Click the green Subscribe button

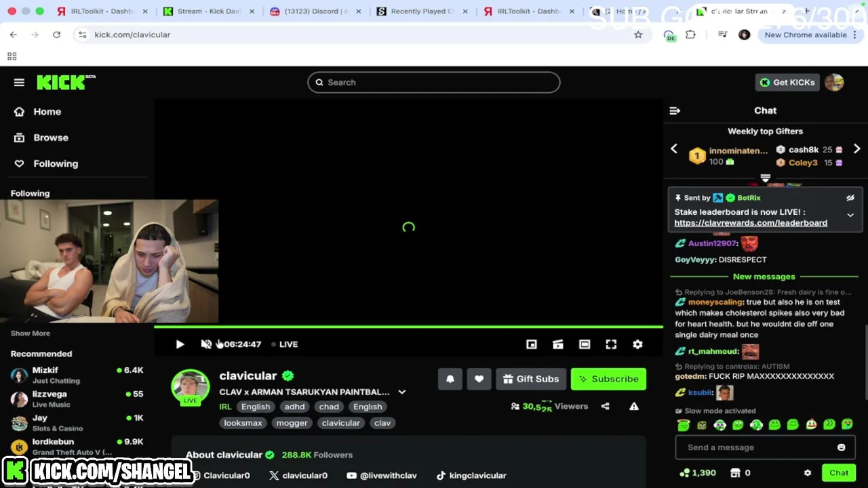[x=608, y=379]
